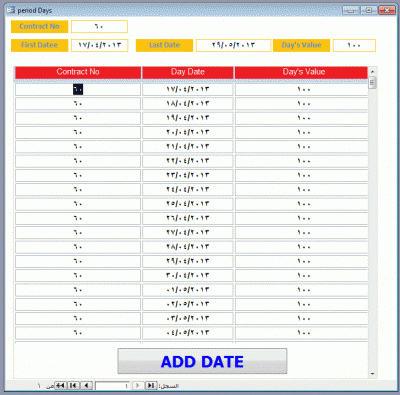
Task: Click the scrollbar up arrow of the list
Action: tap(372, 71)
